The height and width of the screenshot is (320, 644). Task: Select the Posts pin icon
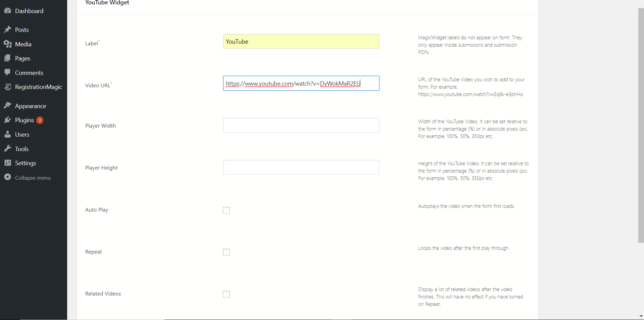click(x=8, y=30)
